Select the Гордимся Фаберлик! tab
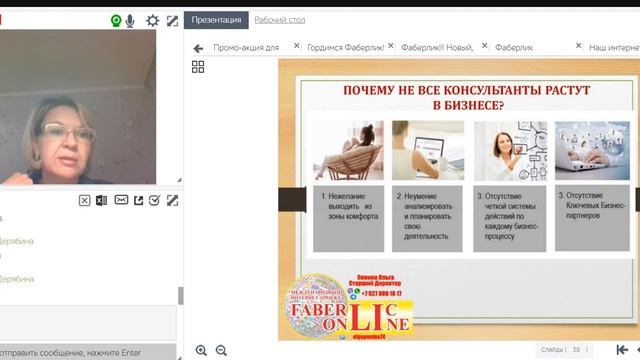640x360 pixels. pyautogui.click(x=345, y=48)
